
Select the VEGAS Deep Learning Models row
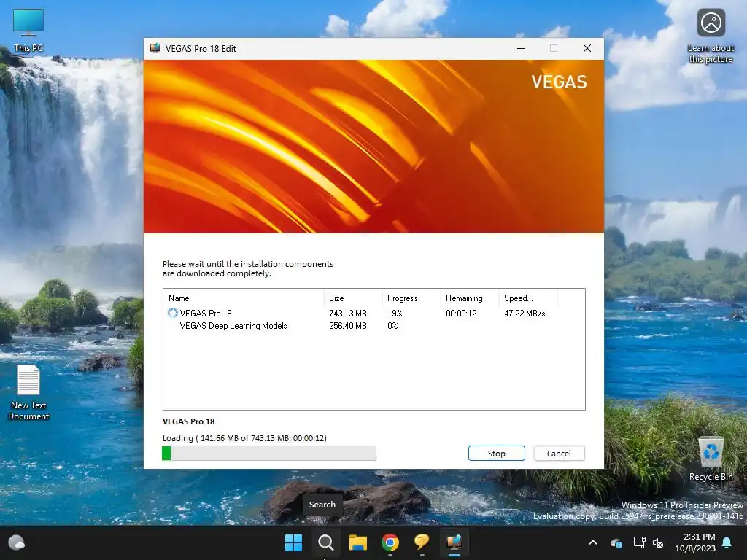pyautogui.click(x=233, y=326)
